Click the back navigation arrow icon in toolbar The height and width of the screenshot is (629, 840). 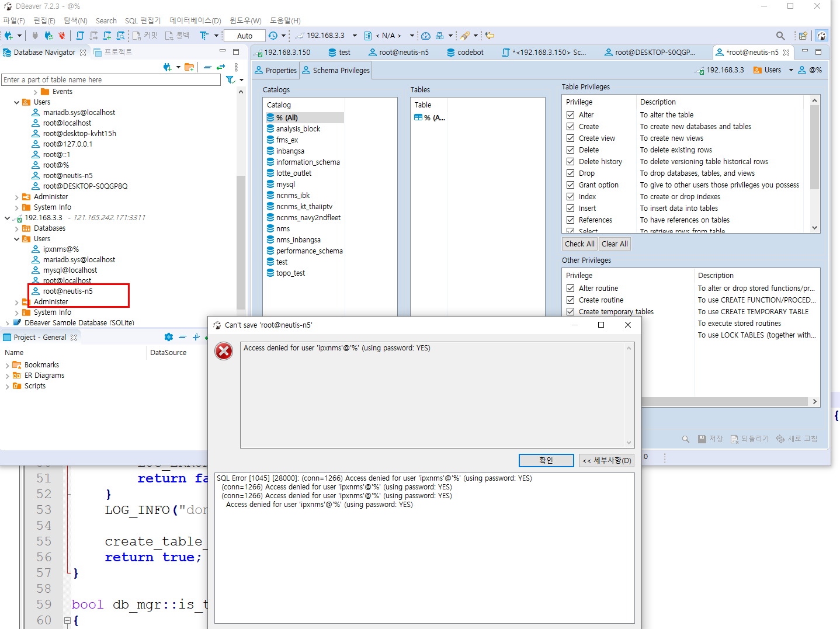pyautogui.click(x=490, y=36)
